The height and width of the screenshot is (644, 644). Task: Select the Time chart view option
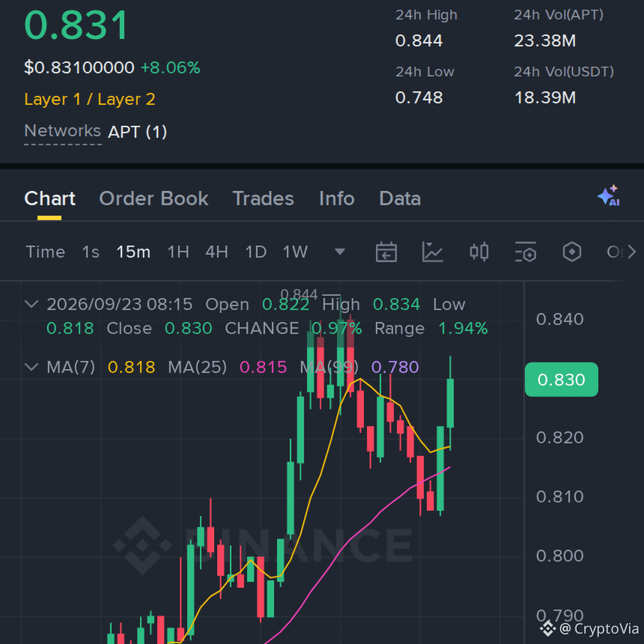[x=45, y=252]
